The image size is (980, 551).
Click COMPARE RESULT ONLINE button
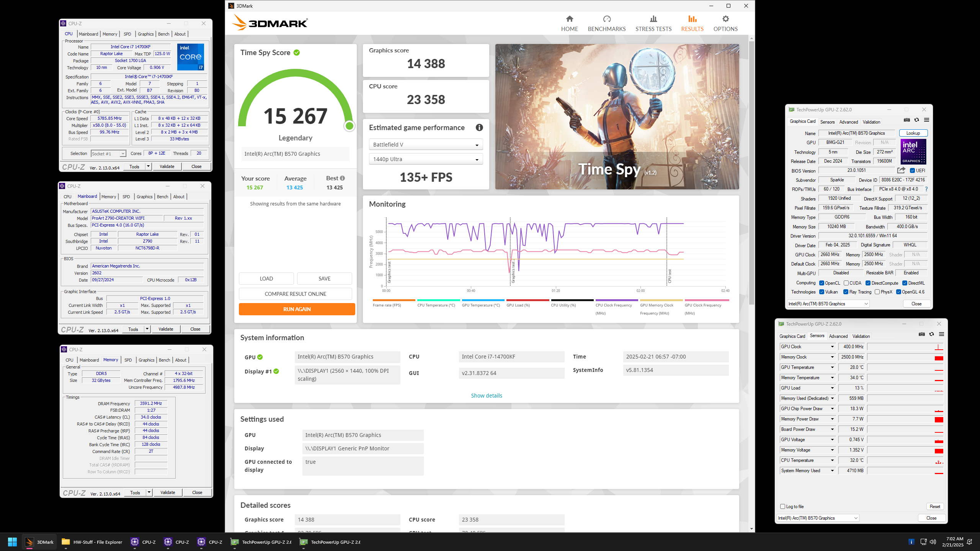(295, 294)
